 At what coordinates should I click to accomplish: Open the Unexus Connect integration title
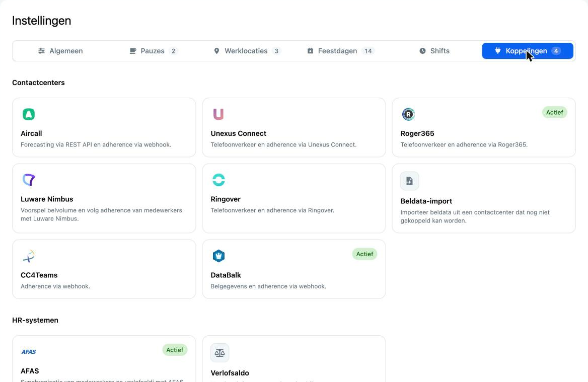click(239, 133)
